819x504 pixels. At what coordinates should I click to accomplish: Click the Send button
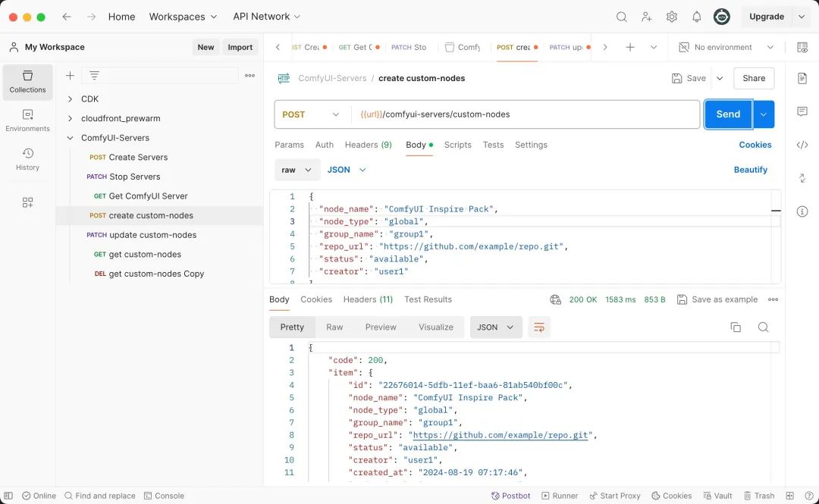[x=728, y=114]
